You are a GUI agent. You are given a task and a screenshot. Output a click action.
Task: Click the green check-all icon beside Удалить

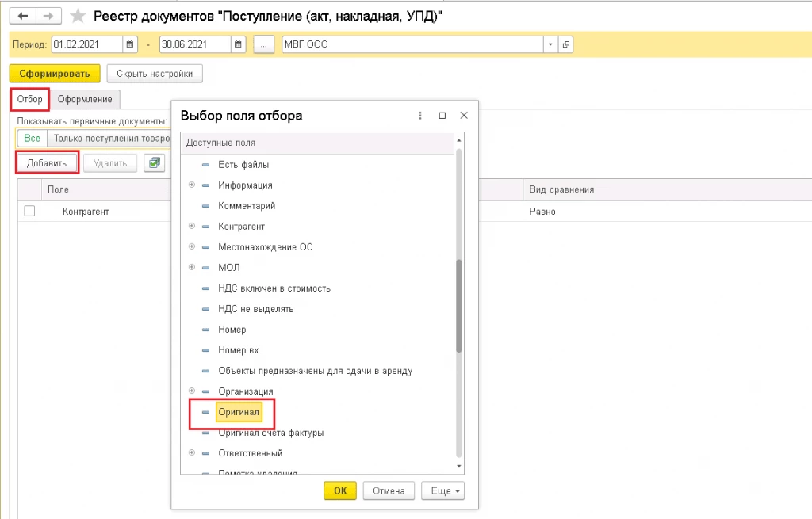pos(155,163)
